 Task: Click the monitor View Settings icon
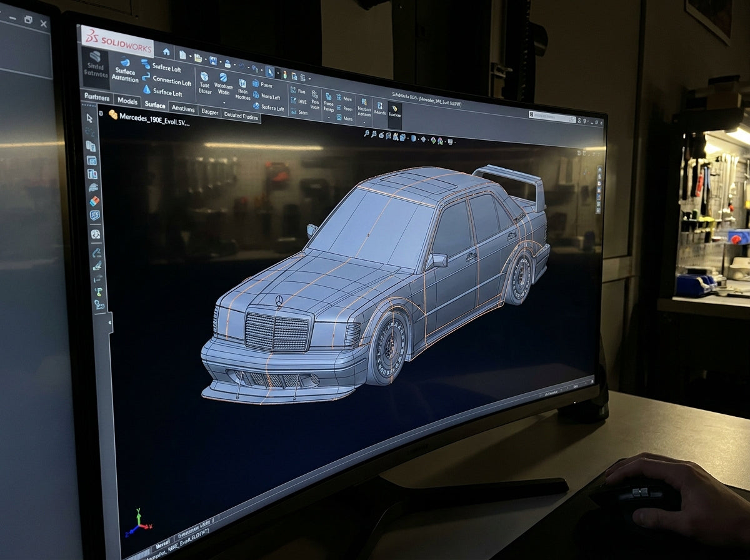(450, 142)
